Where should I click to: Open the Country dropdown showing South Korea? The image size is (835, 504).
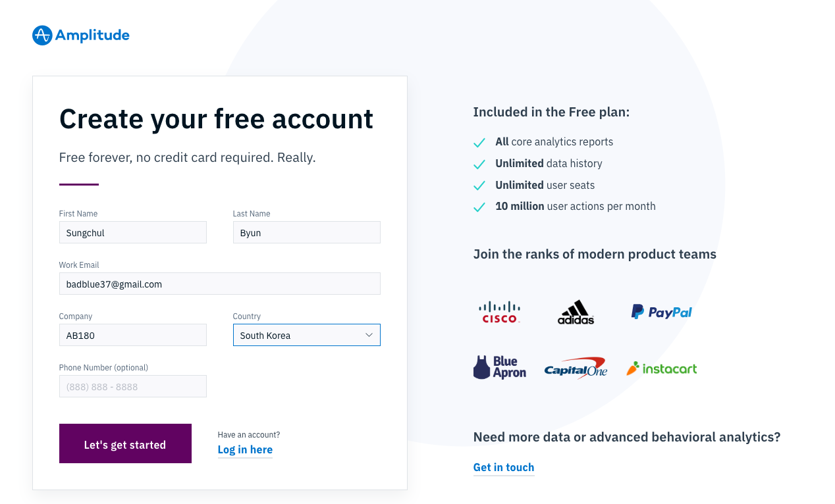(x=307, y=335)
